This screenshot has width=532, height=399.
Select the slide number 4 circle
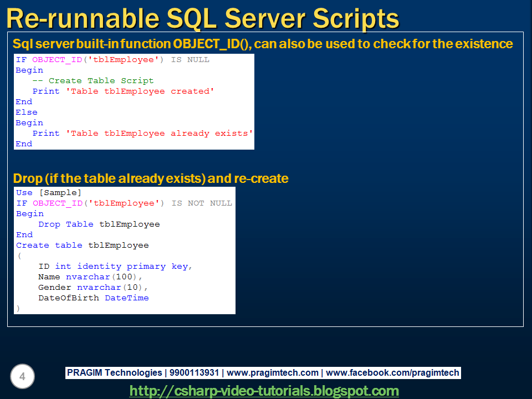[22, 376]
